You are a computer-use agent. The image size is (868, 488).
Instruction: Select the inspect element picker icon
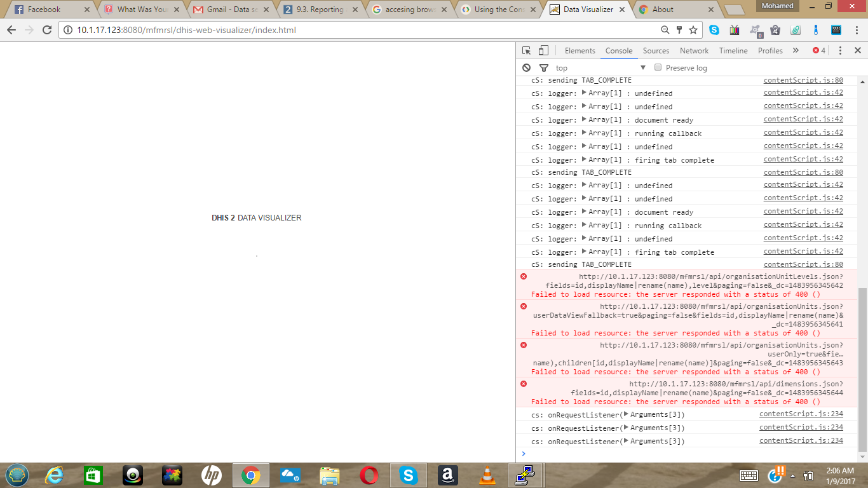(526, 51)
